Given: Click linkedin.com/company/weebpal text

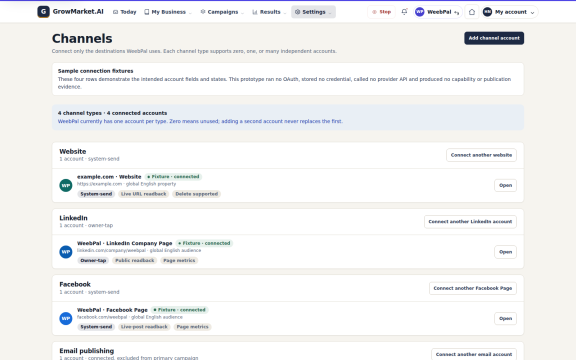Looking at the screenshot, I should pyautogui.click(x=111, y=251).
